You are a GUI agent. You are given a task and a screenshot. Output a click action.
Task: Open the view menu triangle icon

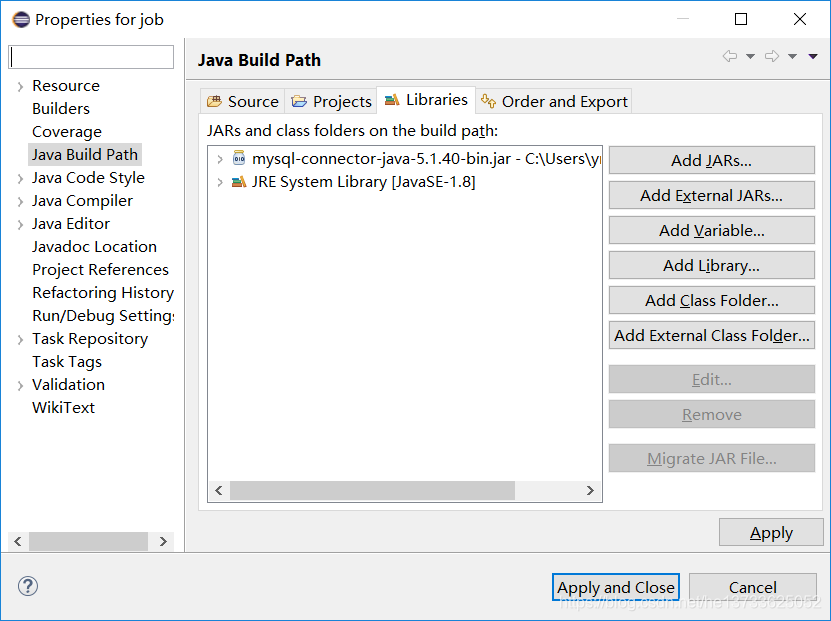click(813, 56)
